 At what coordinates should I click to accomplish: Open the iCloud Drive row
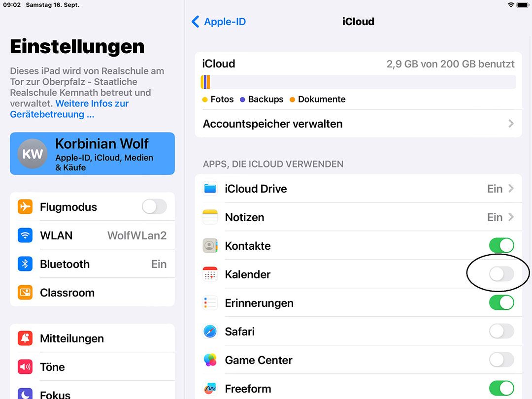[x=358, y=188]
